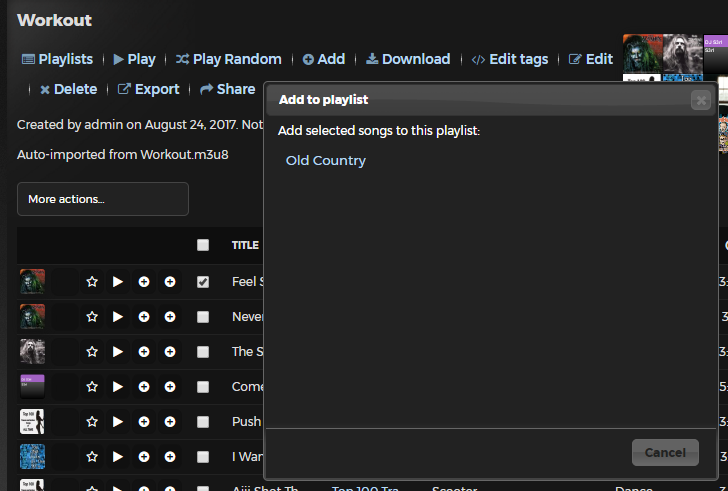Star the 'Push' song row
The height and width of the screenshot is (491, 728).
[92, 421]
